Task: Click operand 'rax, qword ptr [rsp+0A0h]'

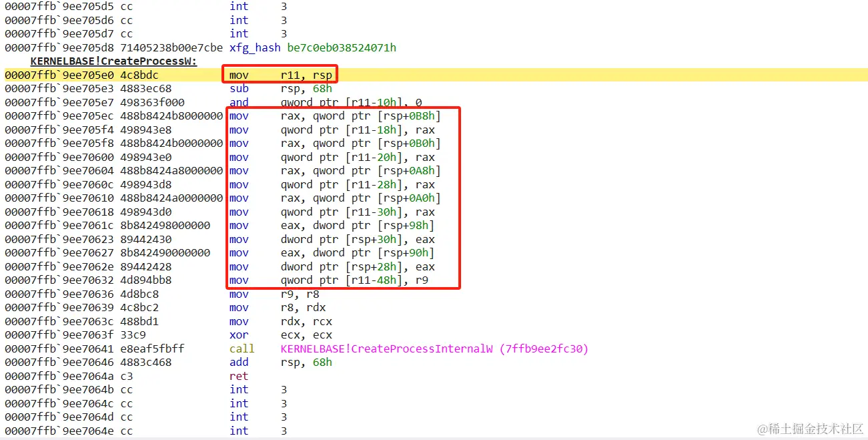Action: click(361, 198)
